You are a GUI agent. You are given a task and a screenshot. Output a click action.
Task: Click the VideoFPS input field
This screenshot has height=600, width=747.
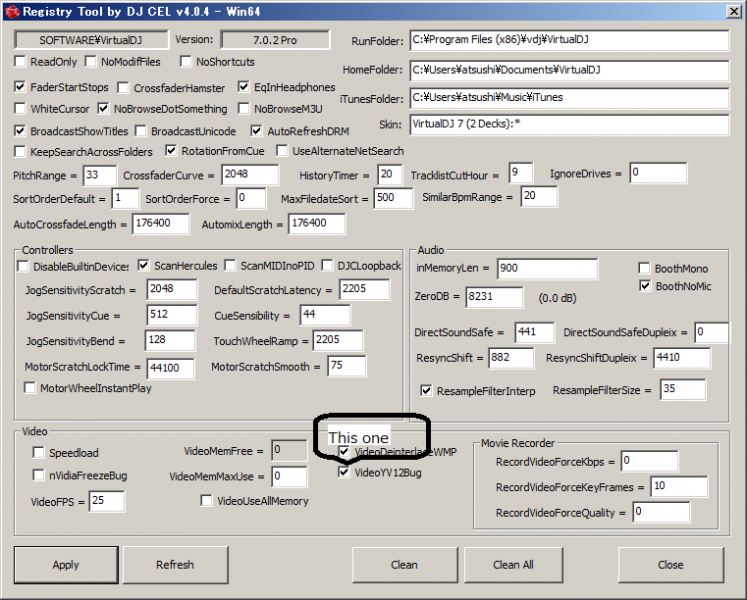(107, 501)
